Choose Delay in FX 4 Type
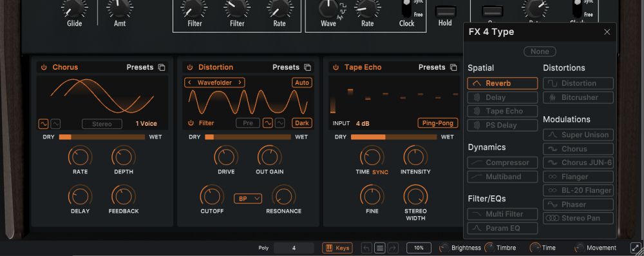 (502, 97)
